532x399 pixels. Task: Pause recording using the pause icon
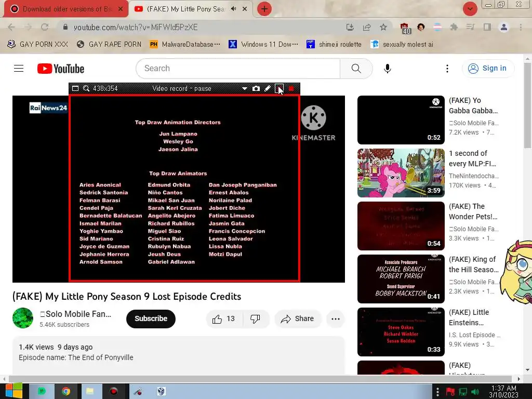[279, 88]
